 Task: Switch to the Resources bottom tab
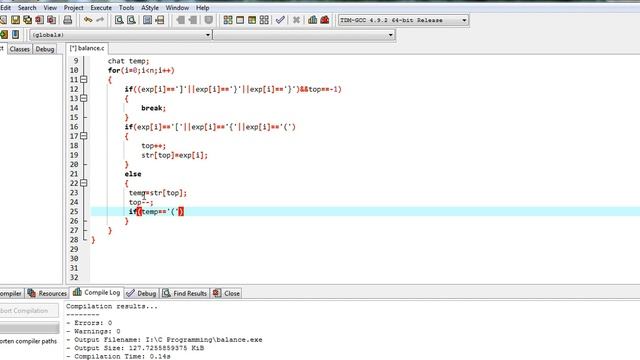click(47, 293)
